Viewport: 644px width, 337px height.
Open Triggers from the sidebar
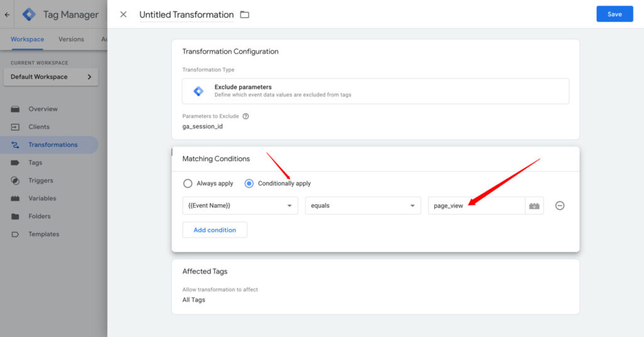coord(40,180)
